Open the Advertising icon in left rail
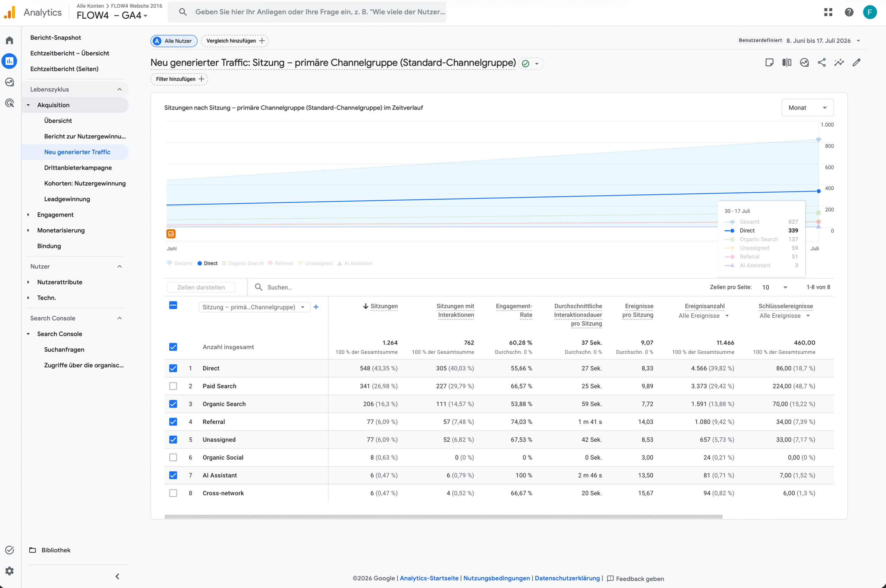 click(10, 103)
